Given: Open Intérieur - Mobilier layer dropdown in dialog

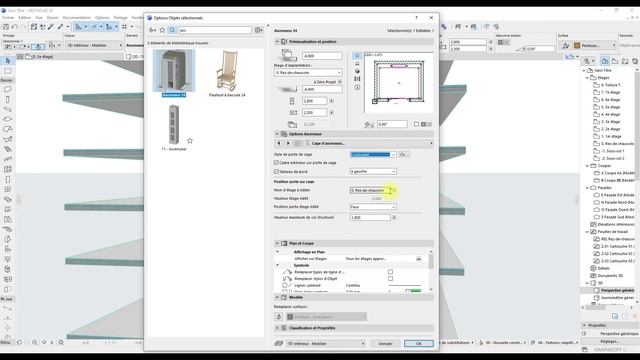Looking at the screenshot, I should (326, 344).
